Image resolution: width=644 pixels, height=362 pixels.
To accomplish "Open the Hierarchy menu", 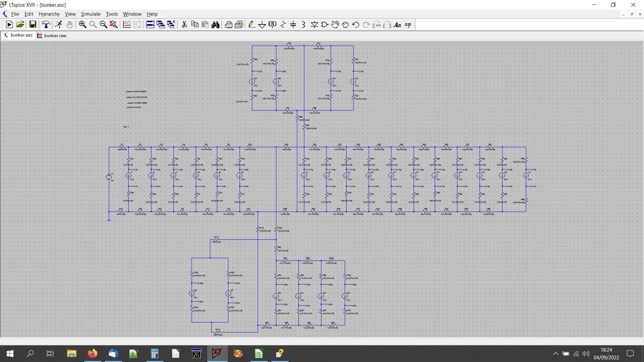I will (49, 14).
